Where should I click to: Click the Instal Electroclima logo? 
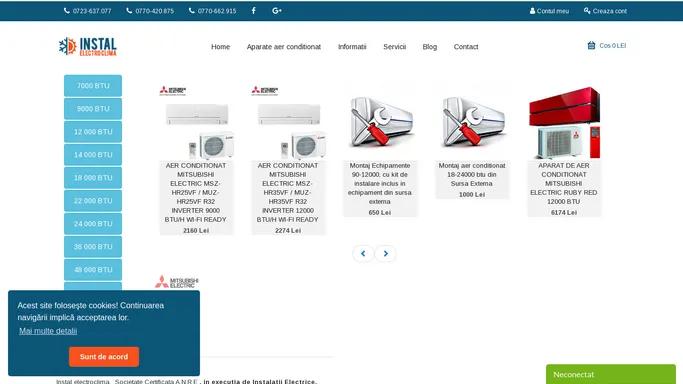click(x=88, y=47)
